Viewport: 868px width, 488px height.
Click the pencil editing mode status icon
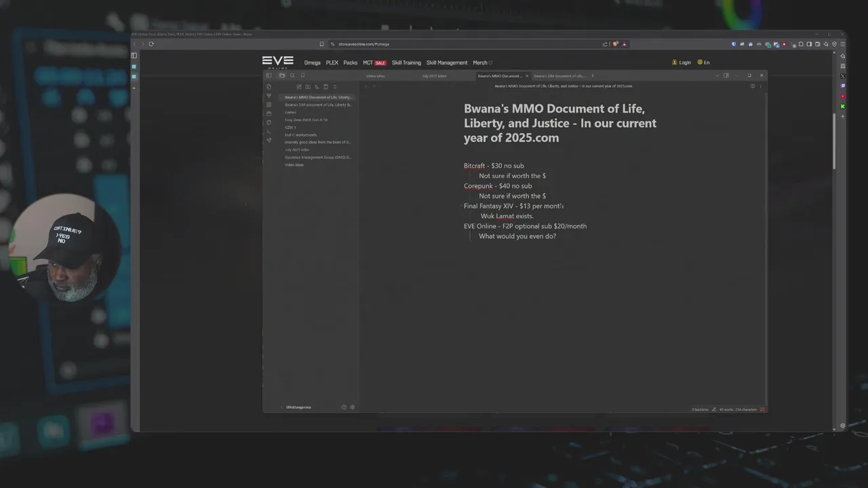713,409
